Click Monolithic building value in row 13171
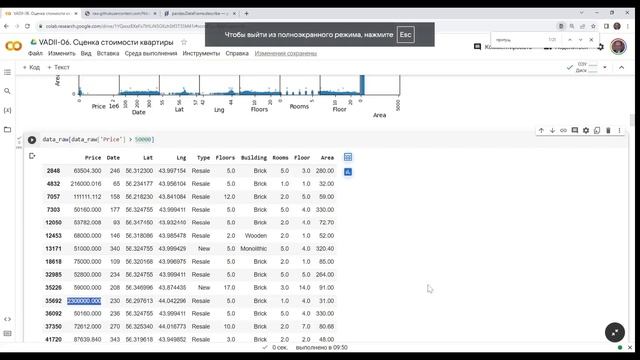This screenshot has width=640, height=360. pos(253,249)
